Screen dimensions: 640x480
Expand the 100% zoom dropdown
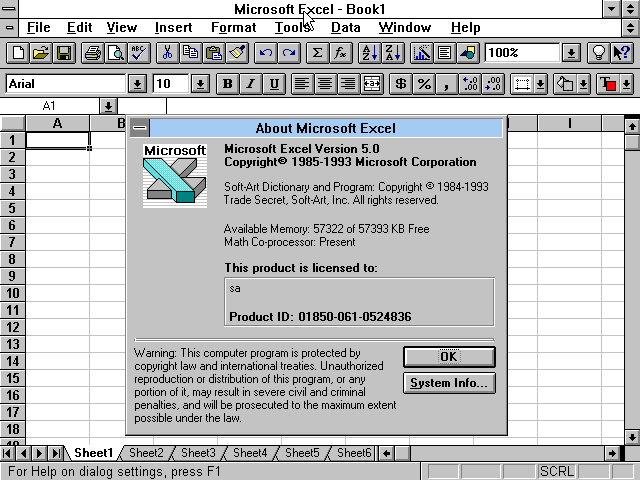[571, 53]
